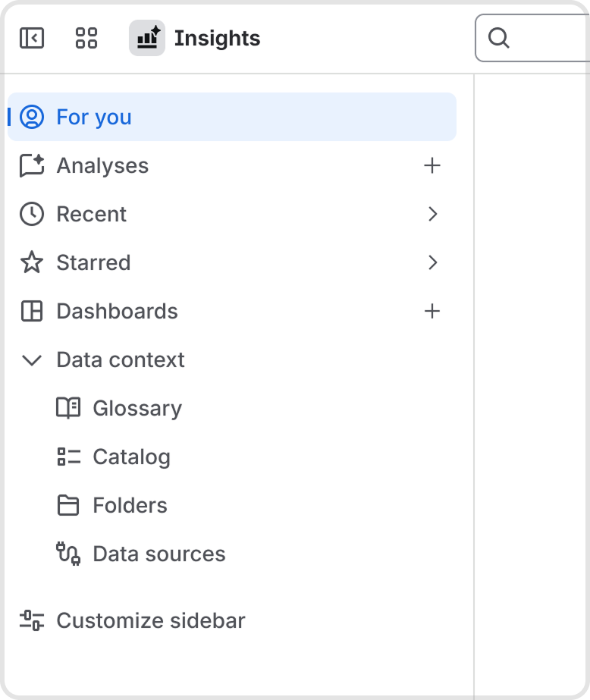Open the Dashboards section
Image resolution: width=590 pixels, height=700 pixels.
118,311
